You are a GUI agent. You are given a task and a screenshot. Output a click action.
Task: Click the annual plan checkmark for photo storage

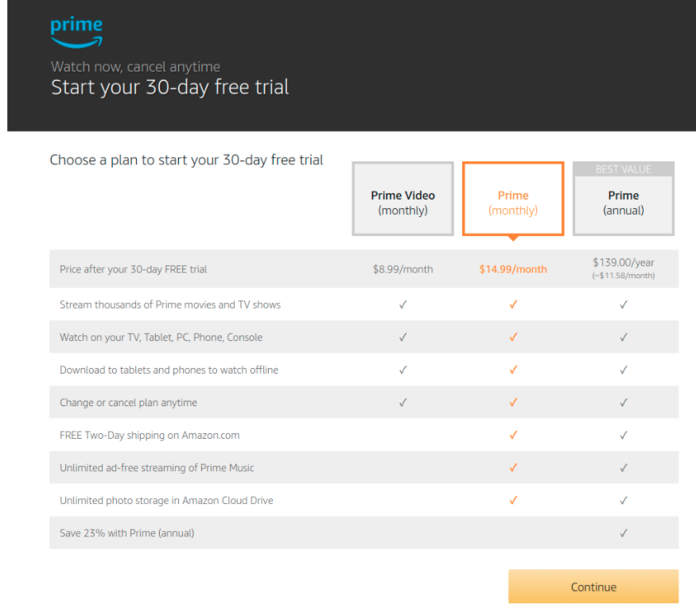[624, 500]
